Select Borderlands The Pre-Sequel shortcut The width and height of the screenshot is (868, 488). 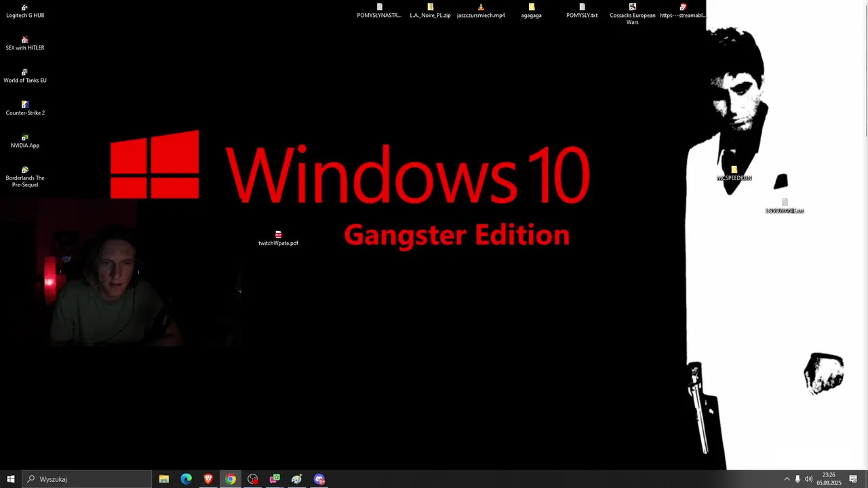pos(25,177)
